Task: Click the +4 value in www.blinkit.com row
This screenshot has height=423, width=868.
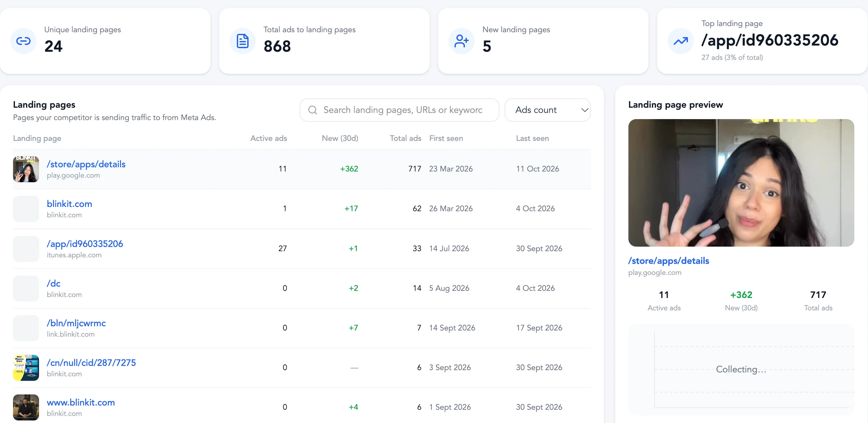Action: point(353,407)
